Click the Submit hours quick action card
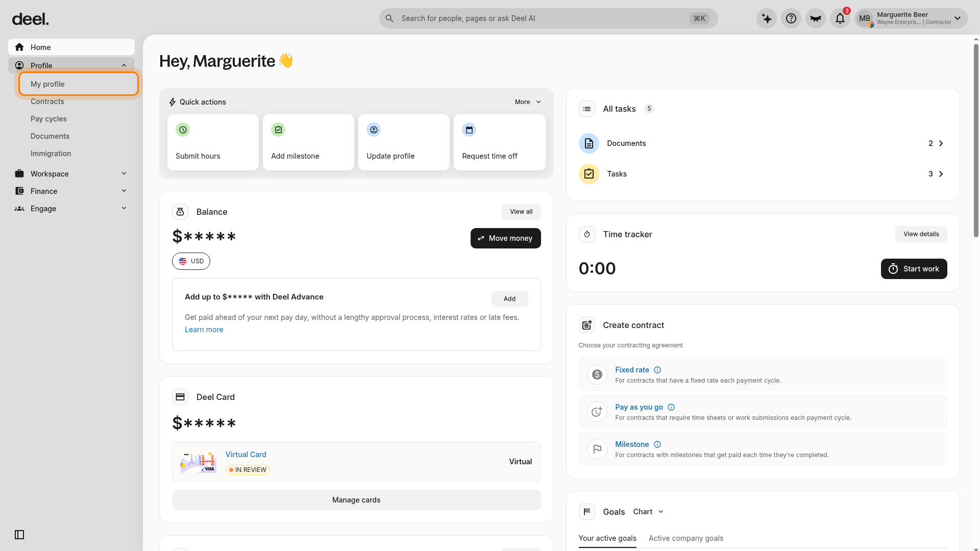Screen dimensions: 980x551 213,142
